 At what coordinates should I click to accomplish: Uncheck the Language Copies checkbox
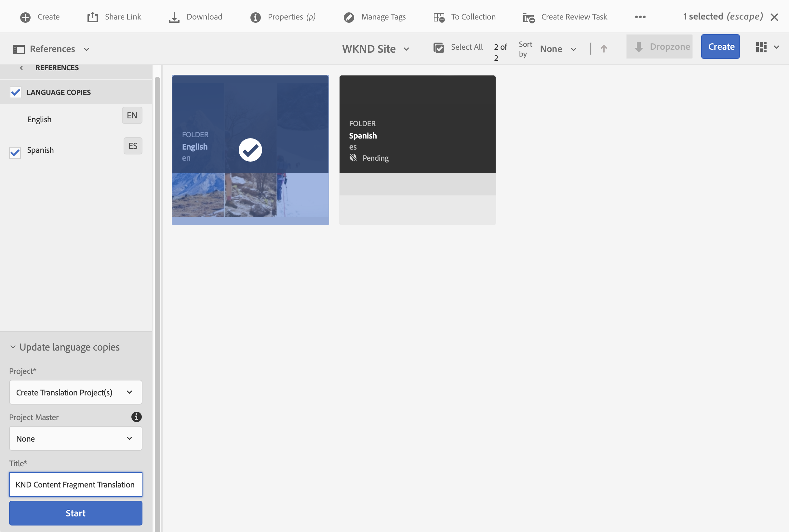pyautogui.click(x=16, y=92)
